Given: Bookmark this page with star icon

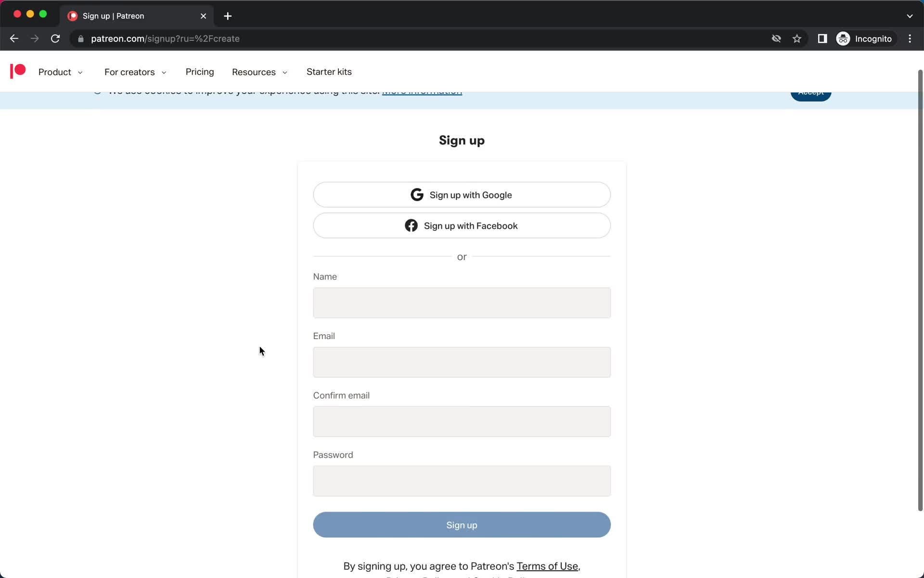Looking at the screenshot, I should [797, 39].
